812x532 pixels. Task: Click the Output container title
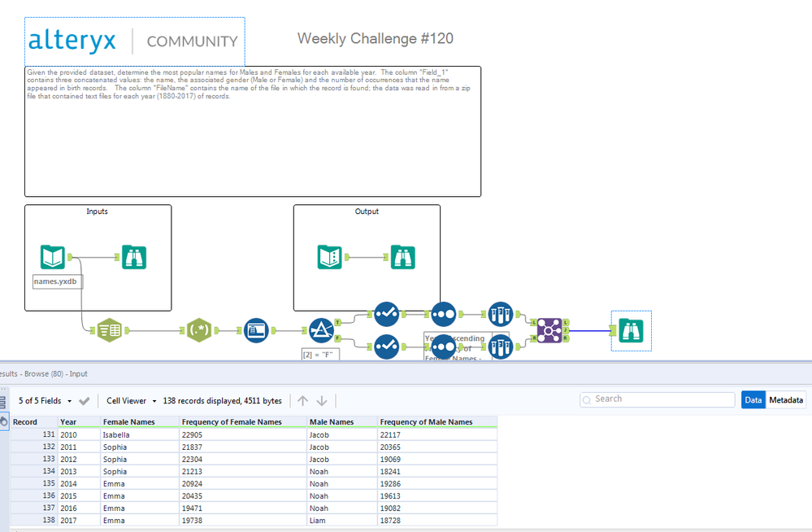pyautogui.click(x=367, y=211)
